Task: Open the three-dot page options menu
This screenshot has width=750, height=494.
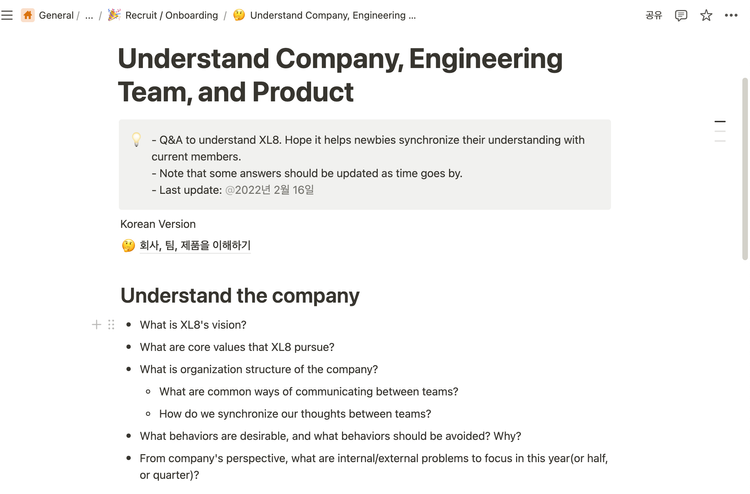Action: pyautogui.click(x=731, y=15)
